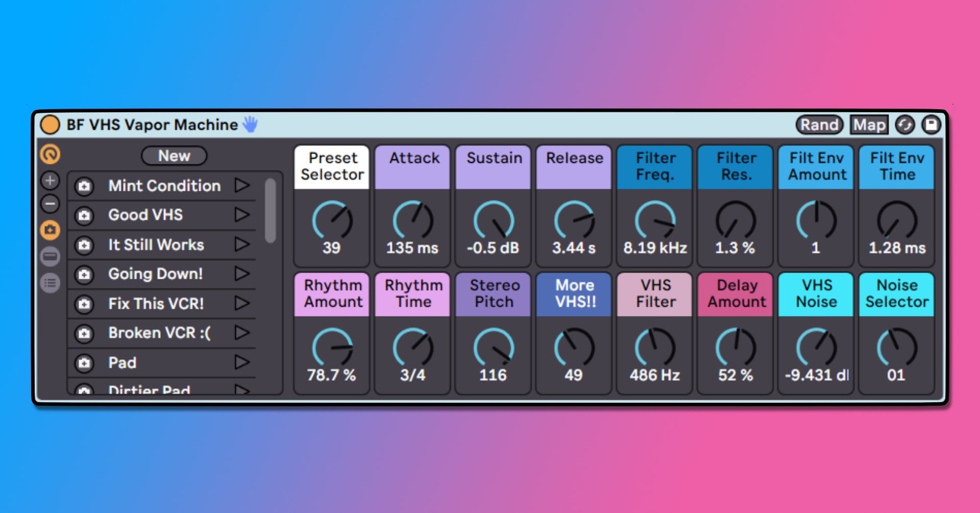The width and height of the screenshot is (980, 513).
Task: Click the variations list scrollbar
Action: 271,210
